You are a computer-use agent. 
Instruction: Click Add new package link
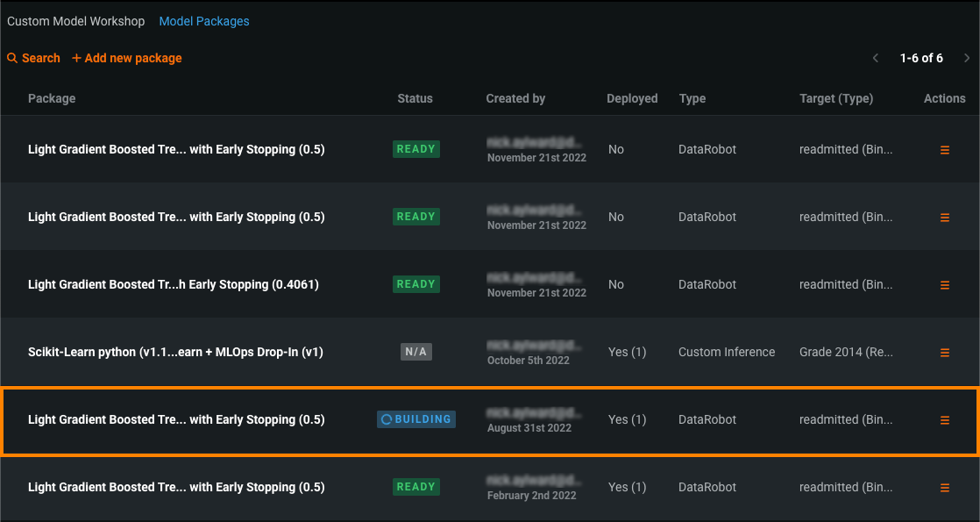(127, 58)
